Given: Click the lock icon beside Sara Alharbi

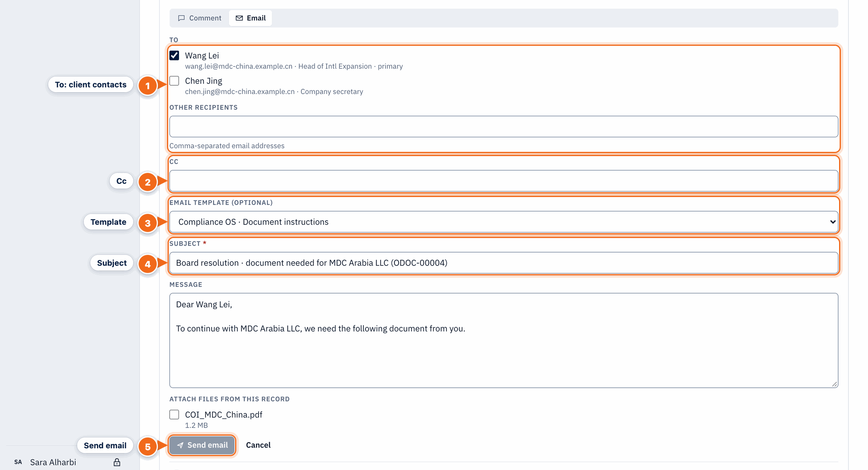Looking at the screenshot, I should (x=117, y=462).
